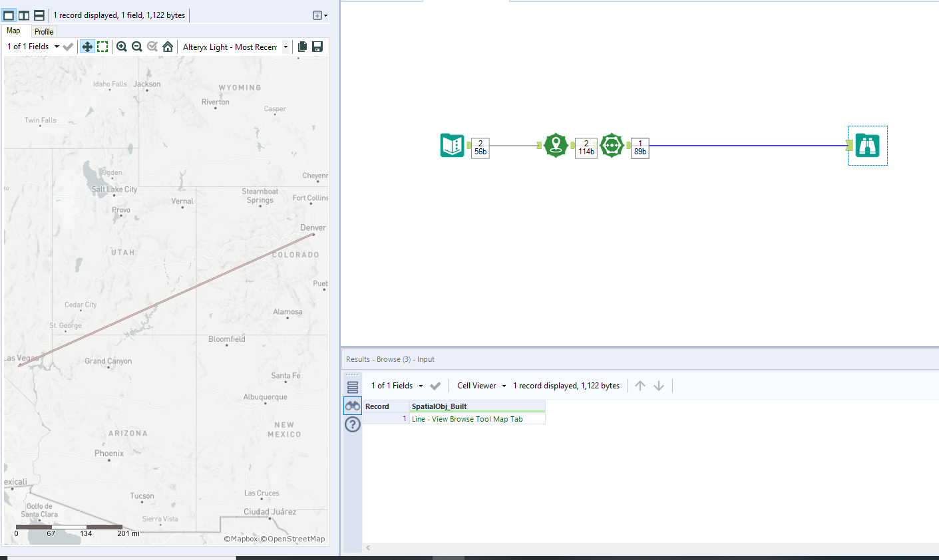The width and height of the screenshot is (939, 560).
Task: Show results data binoculars view
Action: [x=353, y=406]
